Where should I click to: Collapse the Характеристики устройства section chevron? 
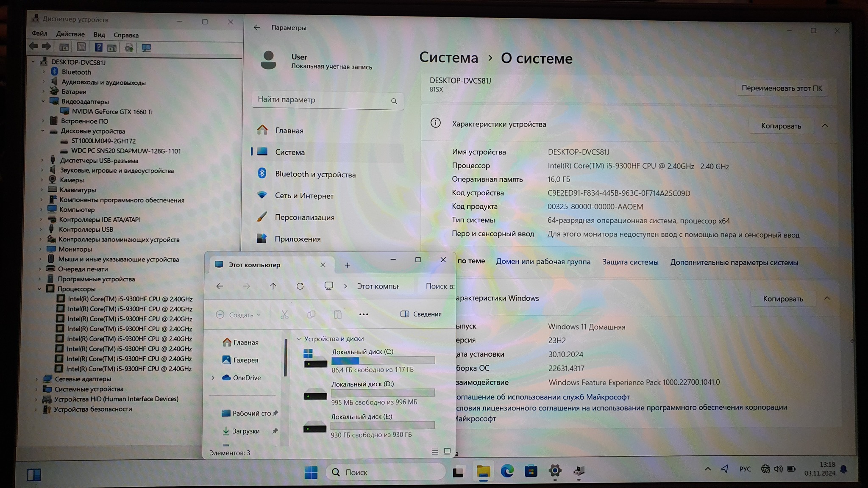[825, 125]
